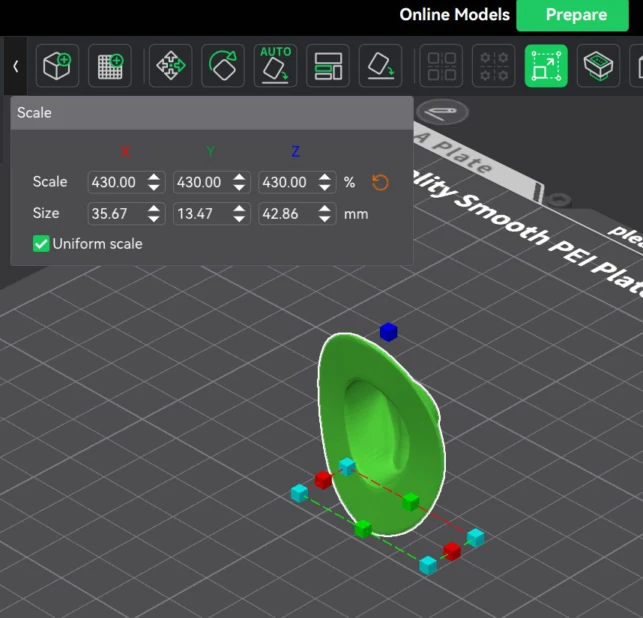Select the Move tool
This screenshot has width=643, height=618.
pos(171,66)
